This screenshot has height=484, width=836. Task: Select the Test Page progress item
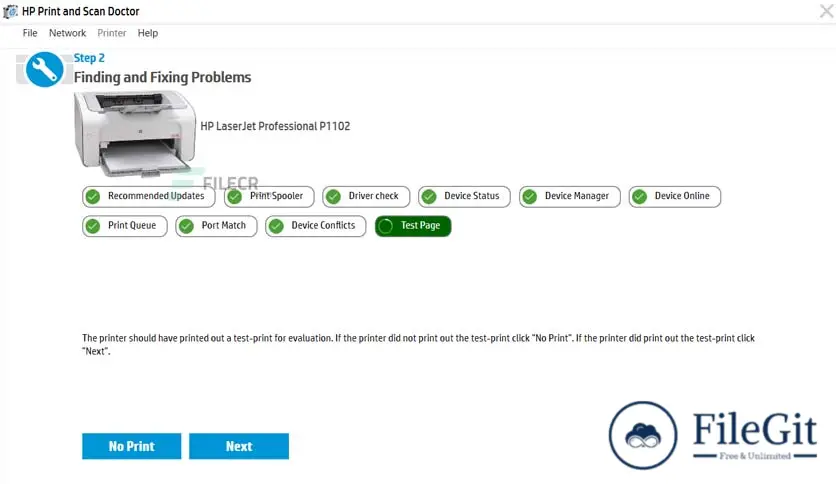(413, 226)
